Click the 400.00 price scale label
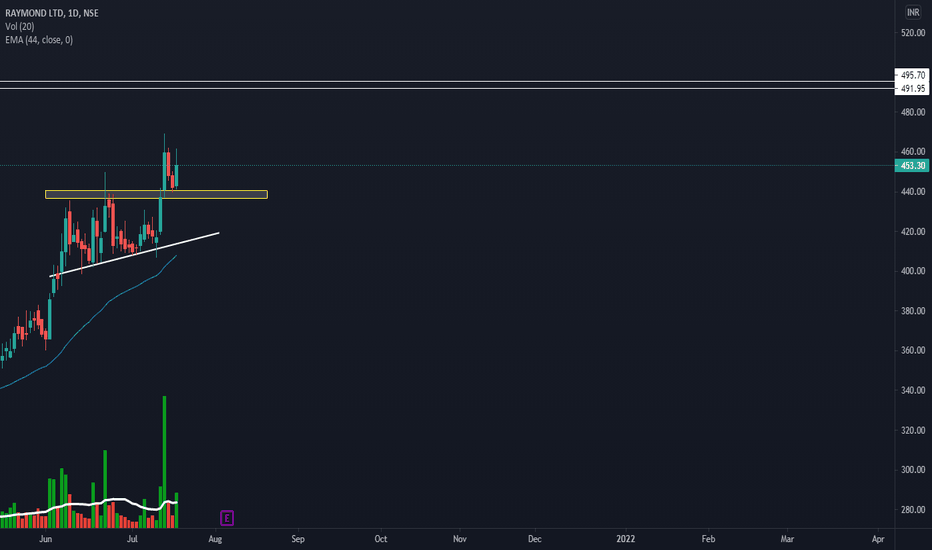This screenshot has height=550, width=932. (913, 271)
